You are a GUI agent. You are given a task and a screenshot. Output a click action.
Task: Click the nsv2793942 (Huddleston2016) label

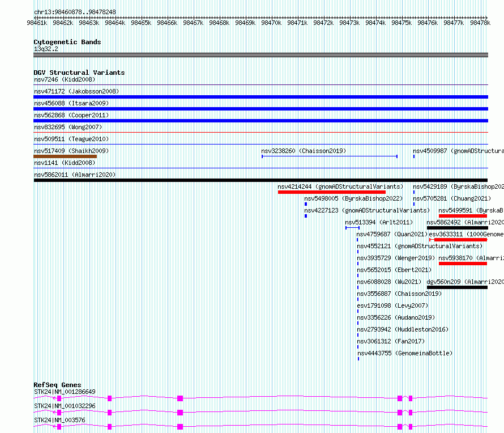click(x=403, y=330)
